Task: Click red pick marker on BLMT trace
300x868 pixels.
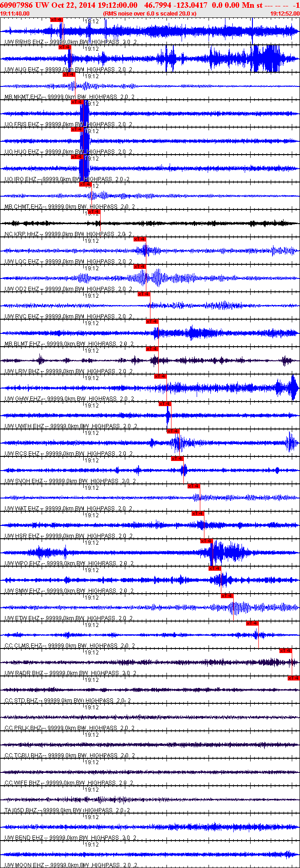Action: click(152, 321)
